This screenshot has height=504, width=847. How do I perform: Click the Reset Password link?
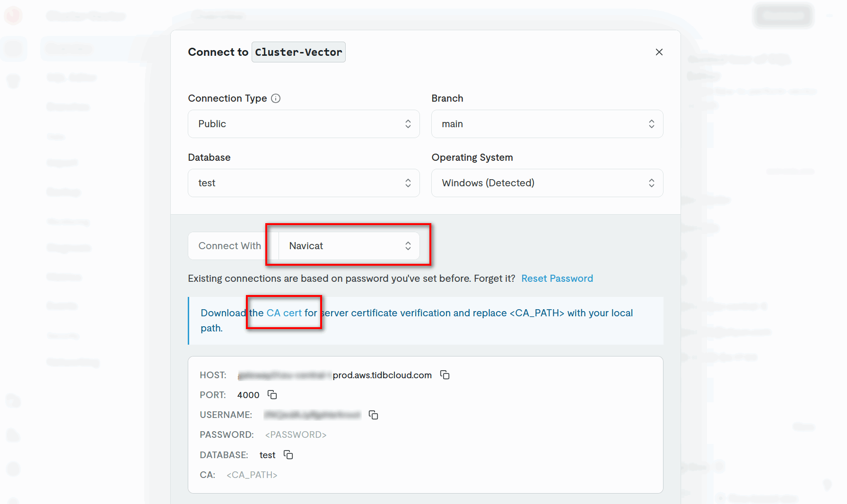557,278
